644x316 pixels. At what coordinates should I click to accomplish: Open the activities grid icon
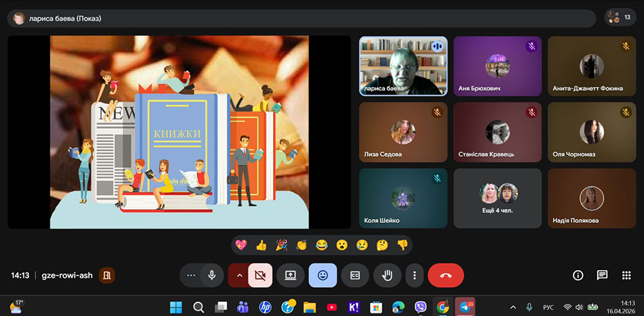tap(626, 275)
